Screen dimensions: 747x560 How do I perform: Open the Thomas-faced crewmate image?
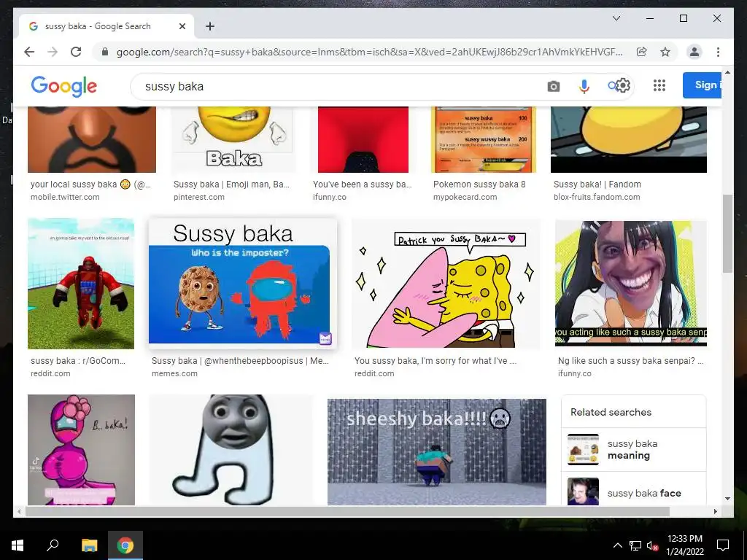231,449
